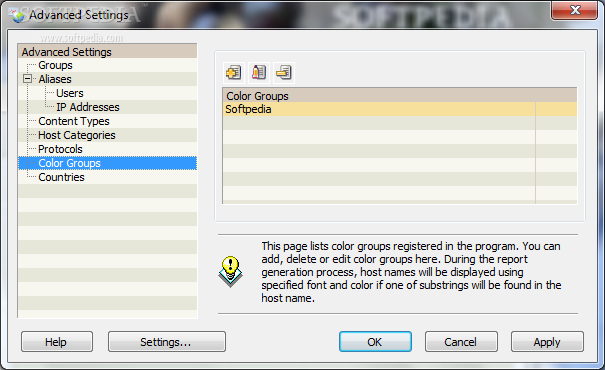Select Groups in the settings tree
This screenshot has width=605, height=370.
(x=55, y=65)
